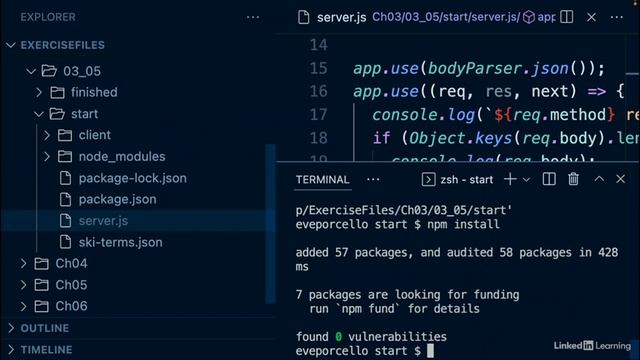The height and width of the screenshot is (360, 640).
Task: Open terminal panel overflow menu
Action: (x=373, y=180)
